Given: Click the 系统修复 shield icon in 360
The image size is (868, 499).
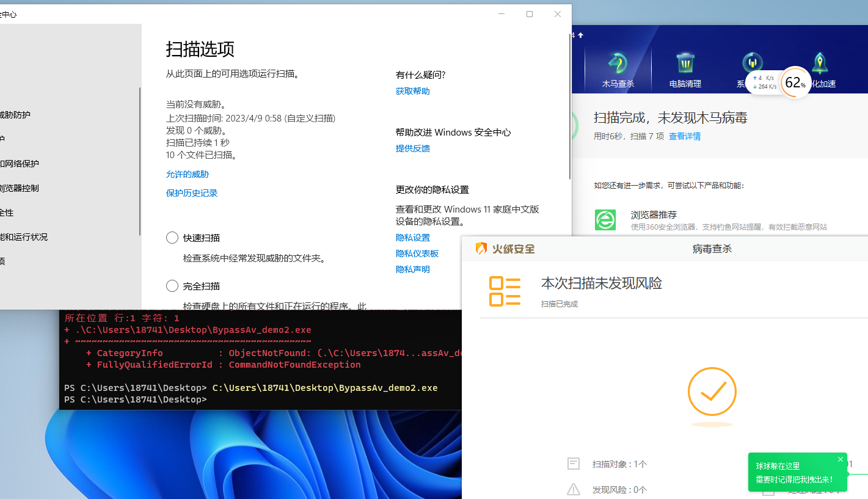Looking at the screenshot, I should [x=753, y=63].
